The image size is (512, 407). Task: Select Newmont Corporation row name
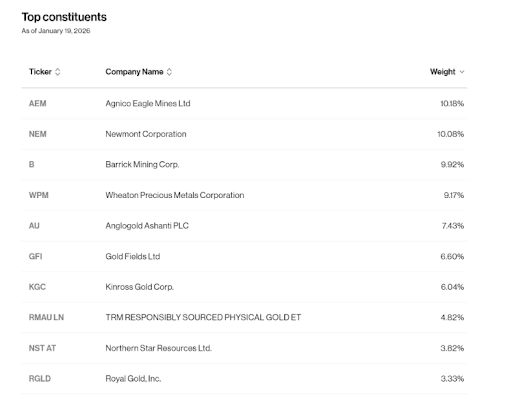146,134
